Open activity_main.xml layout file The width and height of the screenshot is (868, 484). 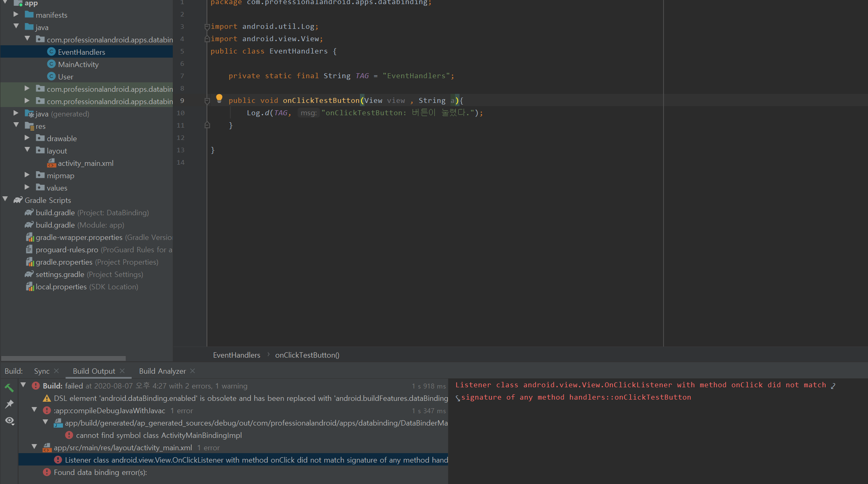86,163
